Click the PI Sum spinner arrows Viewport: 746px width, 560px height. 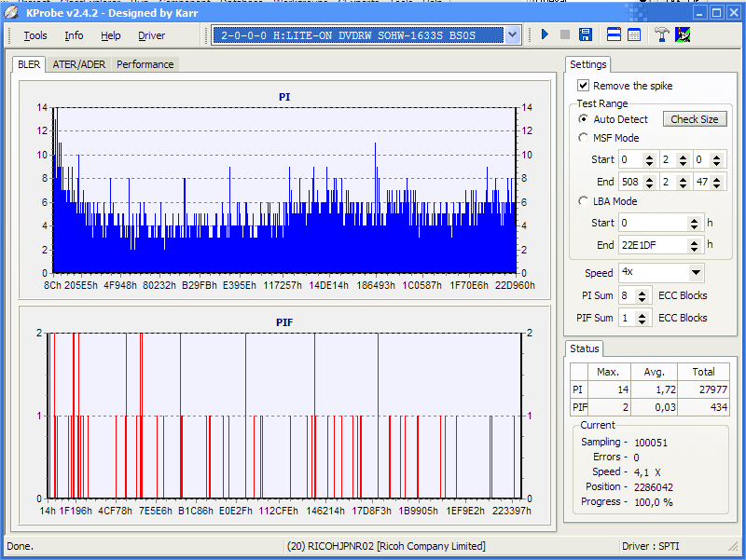(x=642, y=295)
